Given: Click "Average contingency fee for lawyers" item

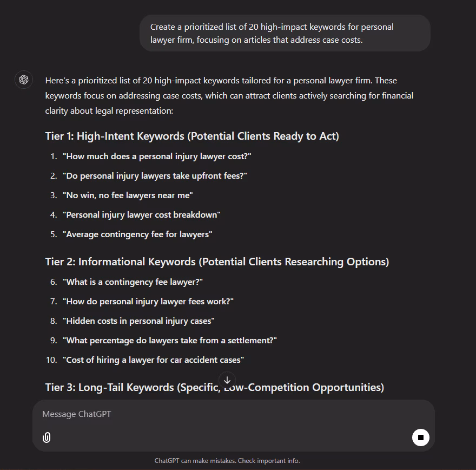Looking at the screenshot, I should coord(137,234).
